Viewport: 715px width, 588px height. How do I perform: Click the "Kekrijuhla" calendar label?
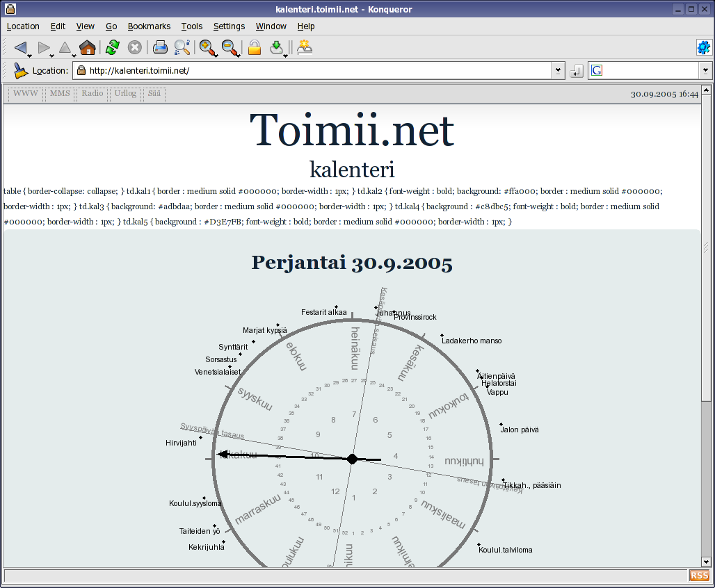(207, 547)
